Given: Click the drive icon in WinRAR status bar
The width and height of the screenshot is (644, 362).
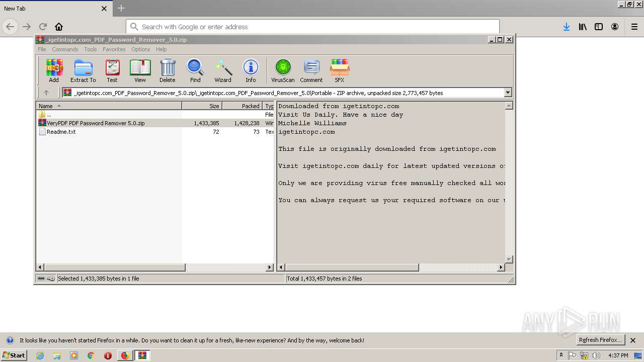Looking at the screenshot, I should tap(41, 279).
